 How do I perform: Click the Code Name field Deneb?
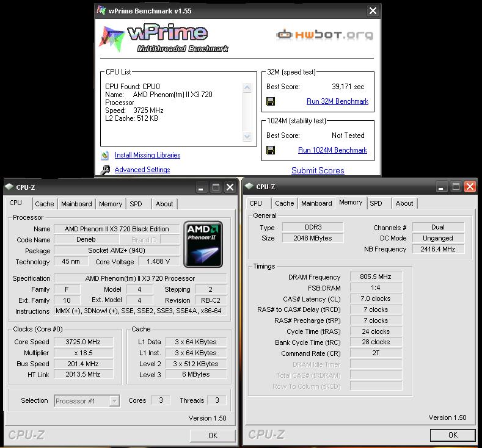click(86, 239)
